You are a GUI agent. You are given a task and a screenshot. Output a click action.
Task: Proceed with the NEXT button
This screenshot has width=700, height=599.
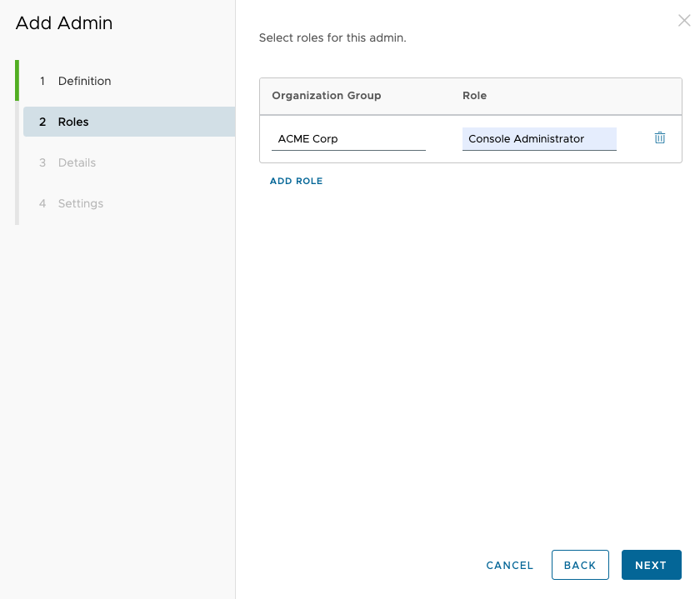point(651,565)
